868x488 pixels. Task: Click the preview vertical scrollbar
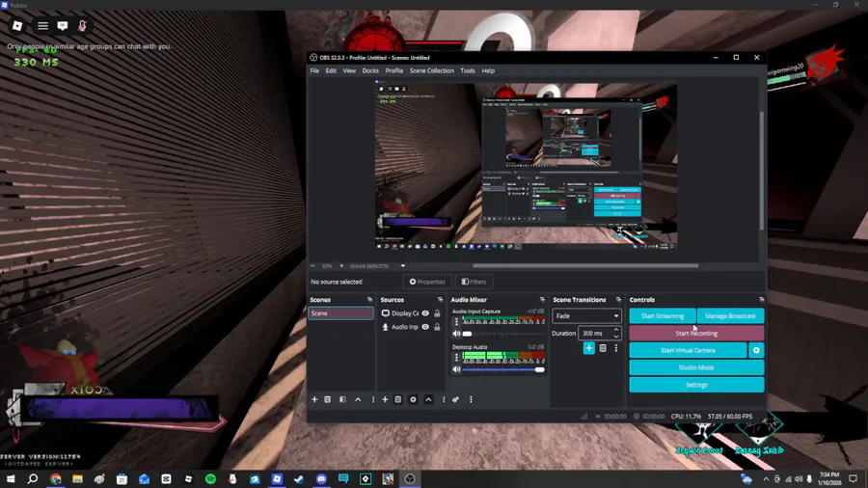tap(762, 171)
